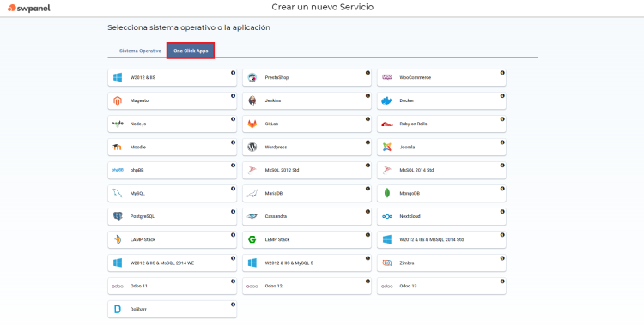644x326 pixels.
Task: Choose the MariaDB application card
Action: [307, 193]
